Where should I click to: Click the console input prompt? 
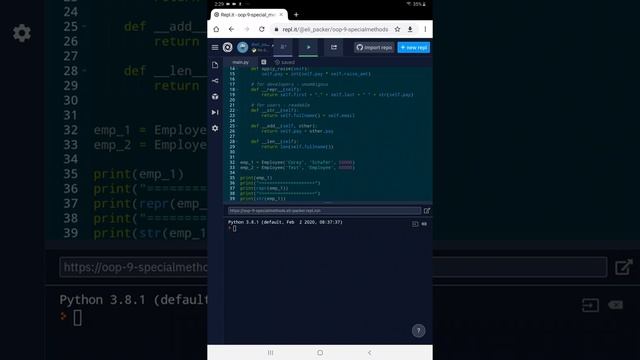(234, 229)
